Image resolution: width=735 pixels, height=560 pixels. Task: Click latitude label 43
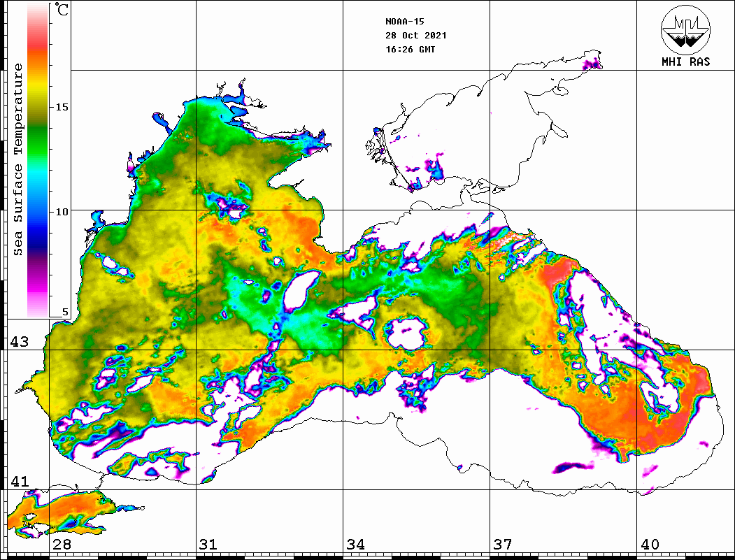pyautogui.click(x=20, y=342)
